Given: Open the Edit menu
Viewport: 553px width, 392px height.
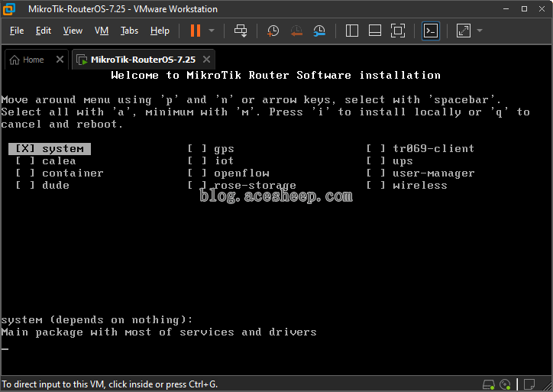Looking at the screenshot, I should (x=44, y=31).
